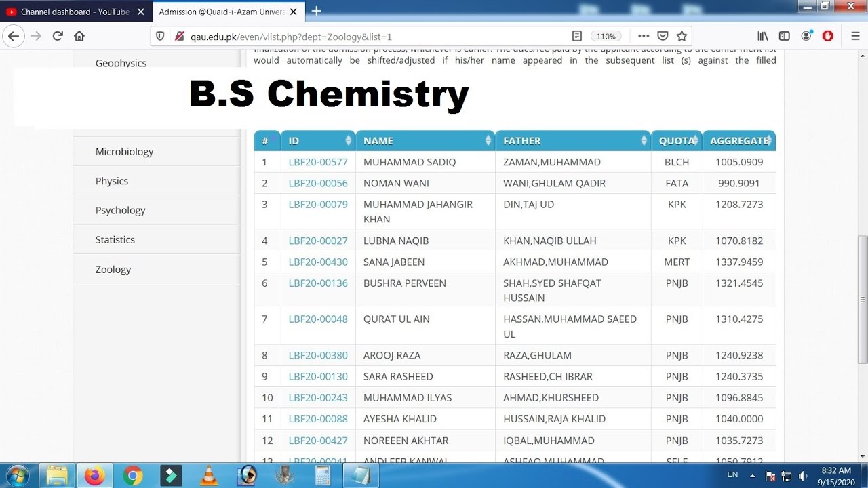
Task: Open the taskbar volume control
Action: pos(803,476)
